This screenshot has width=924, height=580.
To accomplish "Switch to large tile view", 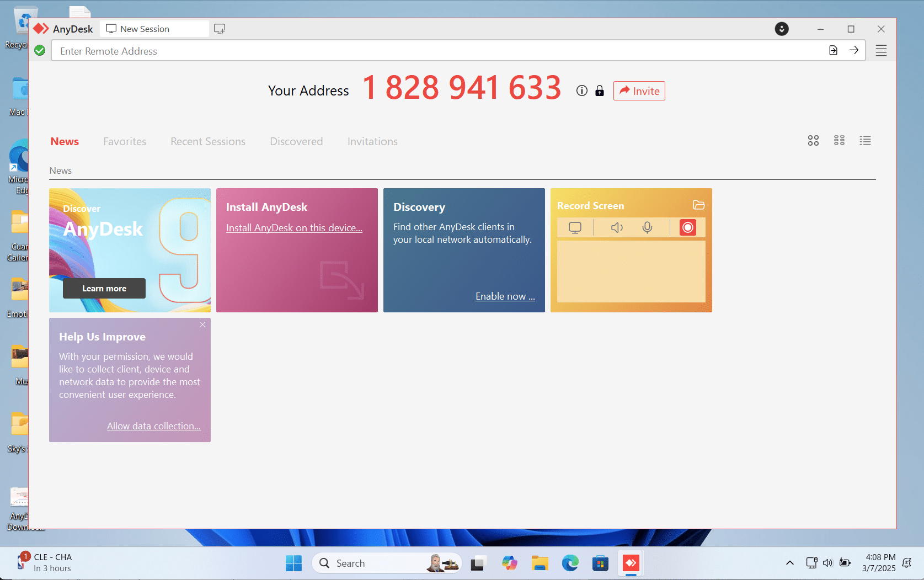I will pos(813,141).
